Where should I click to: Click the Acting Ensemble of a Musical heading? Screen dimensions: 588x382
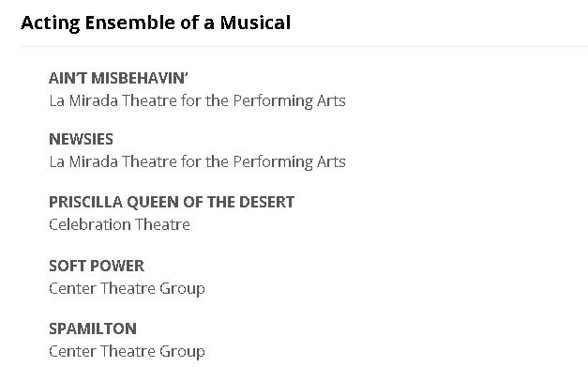point(156,23)
